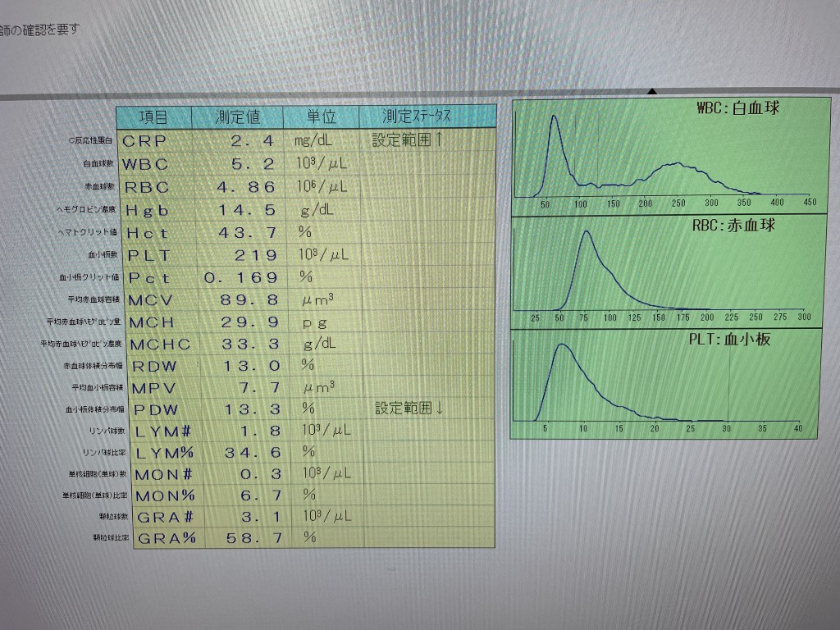Image resolution: width=840 pixels, height=630 pixels.
Task: Click the MCH unit pg
Action: click(x=315, y=323)
